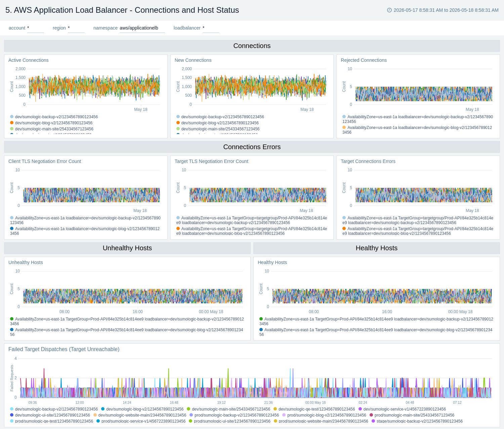Click the loadbalancer filter input
The width and height of the screenshot is (504, 429).
point(211,28)
